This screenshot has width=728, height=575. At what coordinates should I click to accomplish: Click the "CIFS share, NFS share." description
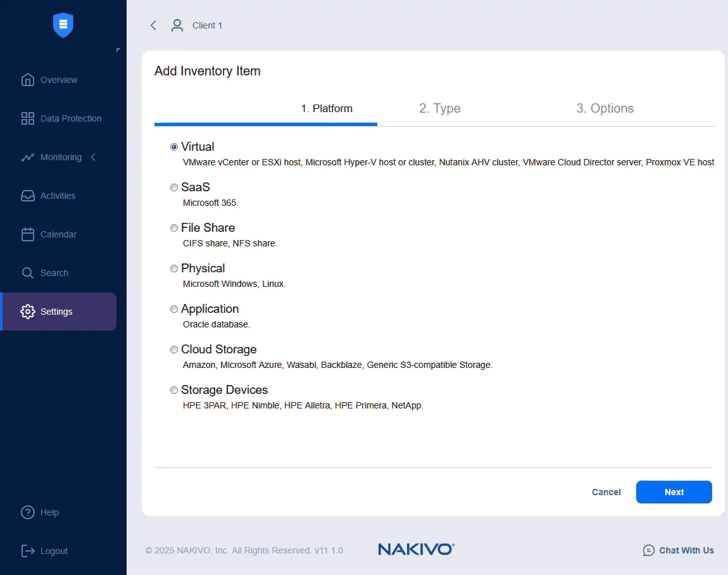(x=230, y=243)
